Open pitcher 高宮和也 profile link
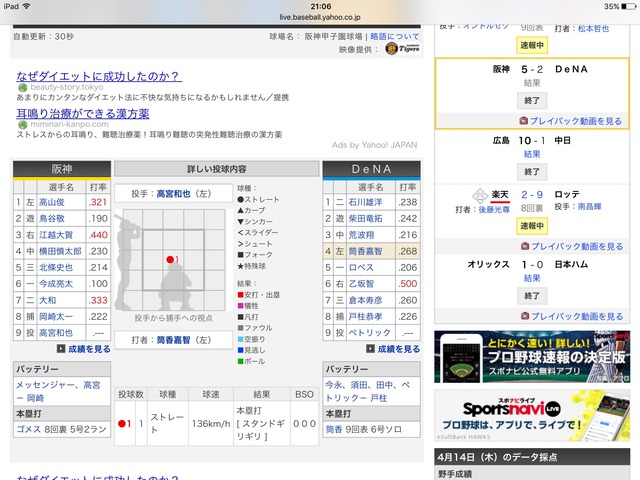This screenshot has height=480, width=640. pyautogui.click(x=173, y=193)
